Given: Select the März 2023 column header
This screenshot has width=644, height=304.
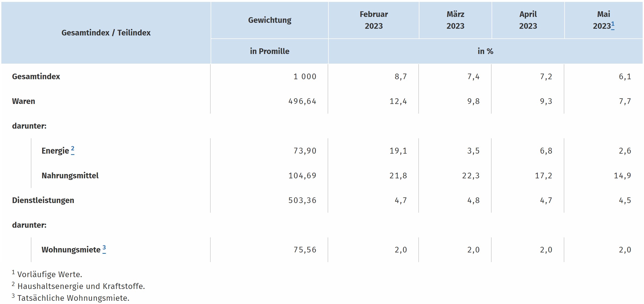Looking at the screenshot, I should pyautogui.click(x=455, y=20).
